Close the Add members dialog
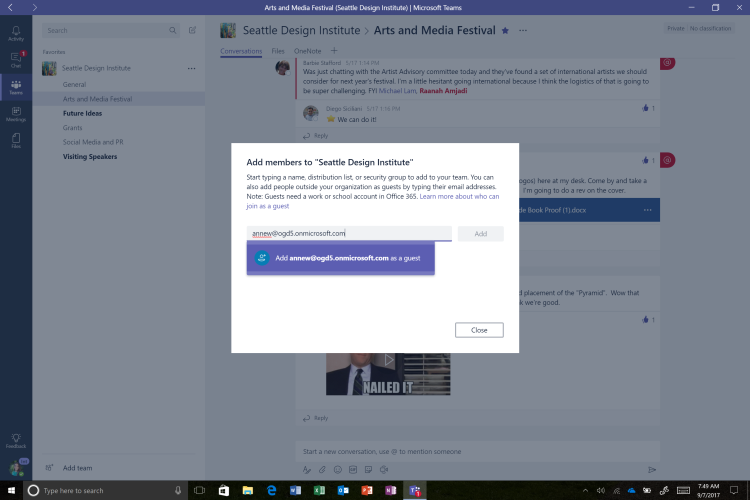The height and width of the screenshot is (500, 750). [x=479, y=330]
